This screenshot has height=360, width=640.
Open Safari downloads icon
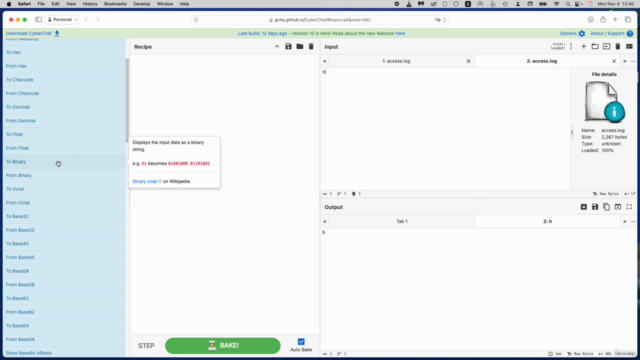(x=591, y=20)
